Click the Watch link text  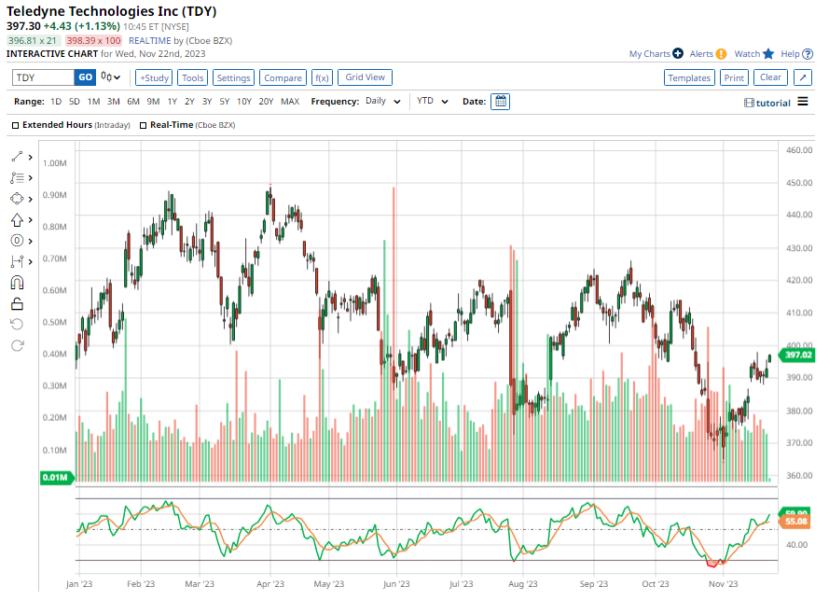[747, 54]
